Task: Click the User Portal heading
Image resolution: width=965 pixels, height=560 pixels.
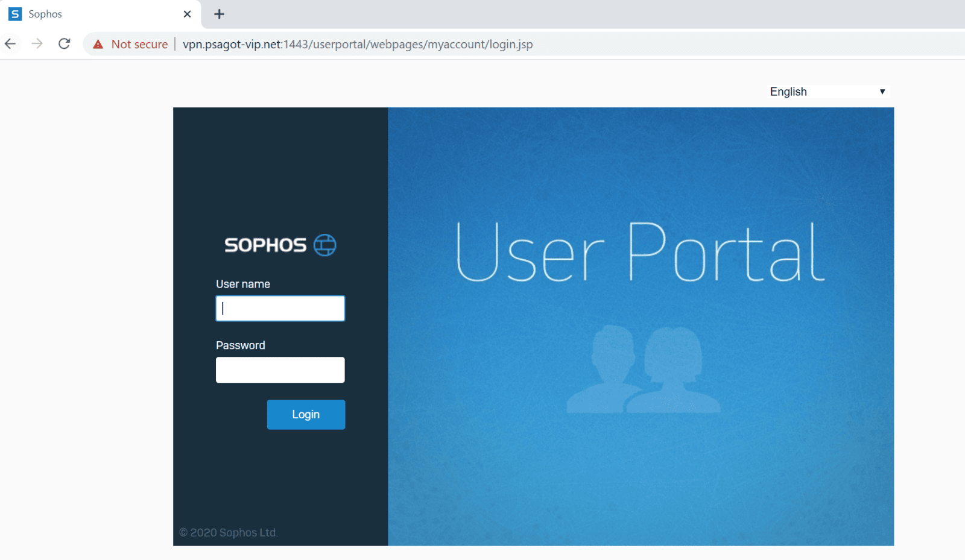Action: pyautogui.click(x=641, y=252)
